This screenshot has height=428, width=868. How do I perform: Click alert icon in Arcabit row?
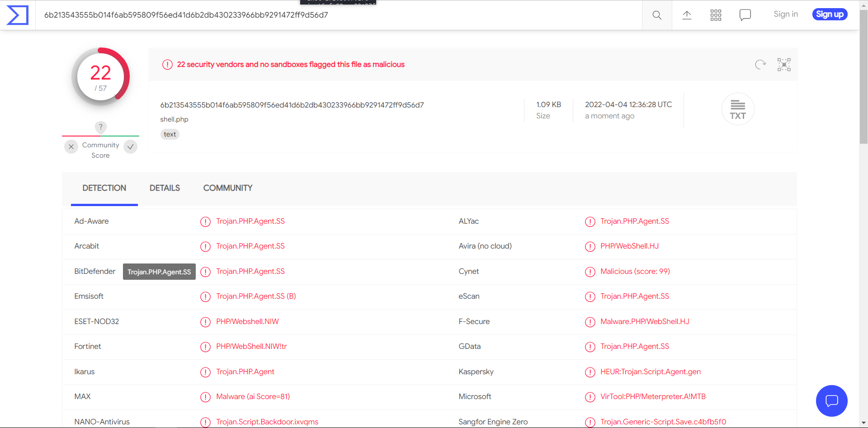point(205,246)
